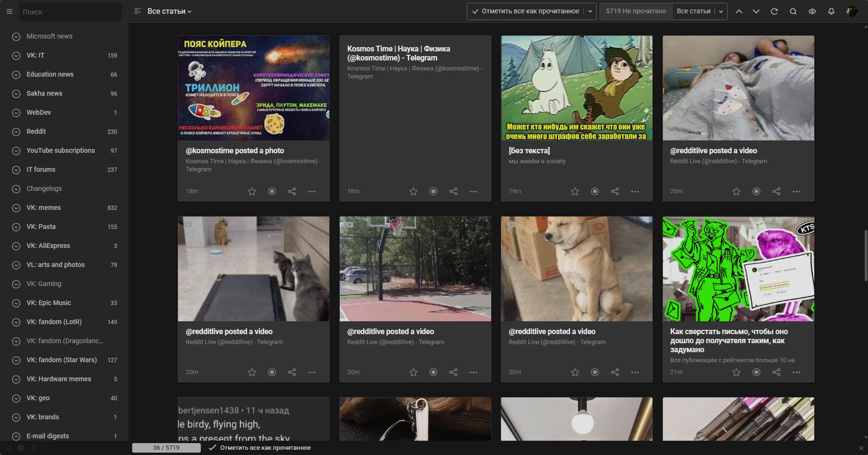Toggle read status on Kosmos Time text-only card

434,191
